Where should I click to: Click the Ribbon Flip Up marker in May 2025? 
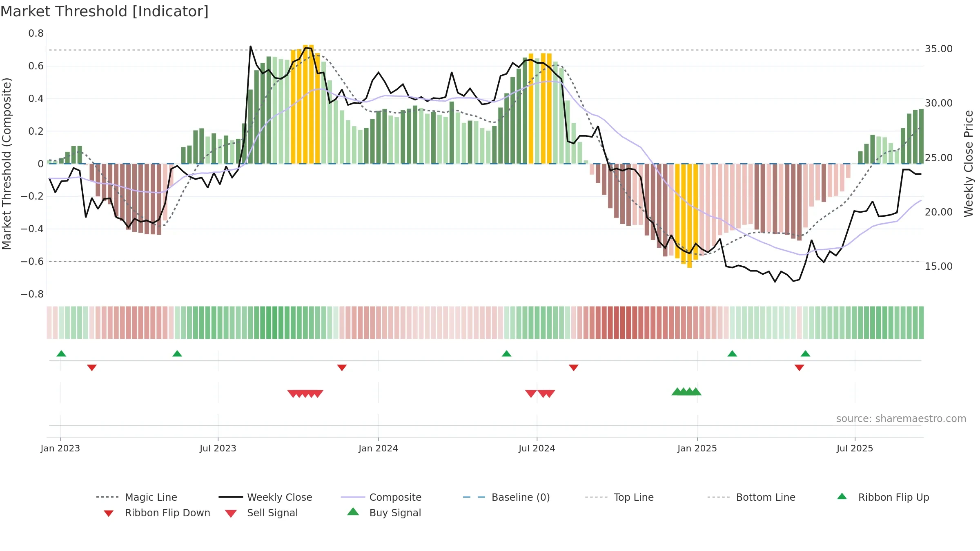[806, 353]
